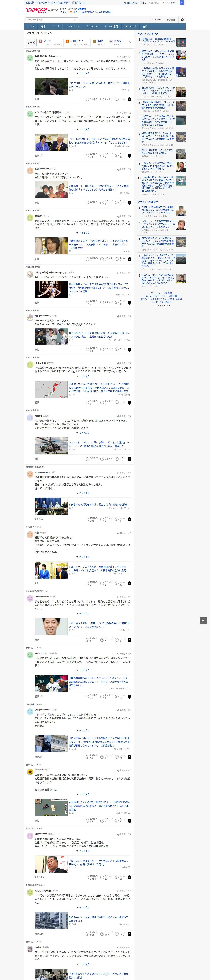Click the ヘルプ link at top

pyautogui.click(x=143, y=3)
